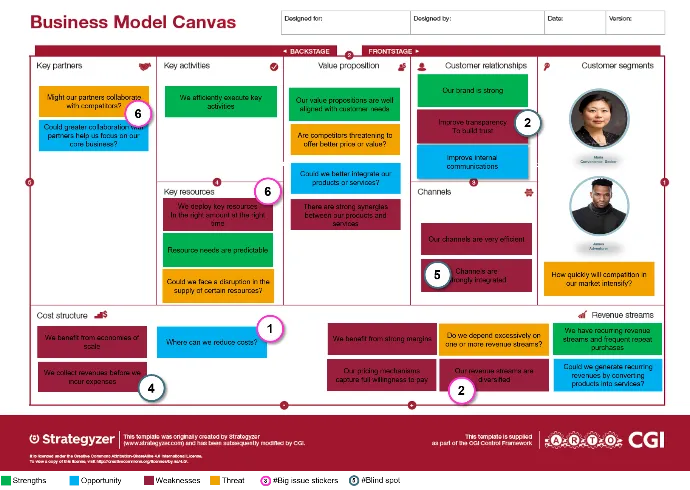The width and height of the screenshot is (690, 490).
Task: Select 'Our brand is strong' note
Action: tap(471, 90)
